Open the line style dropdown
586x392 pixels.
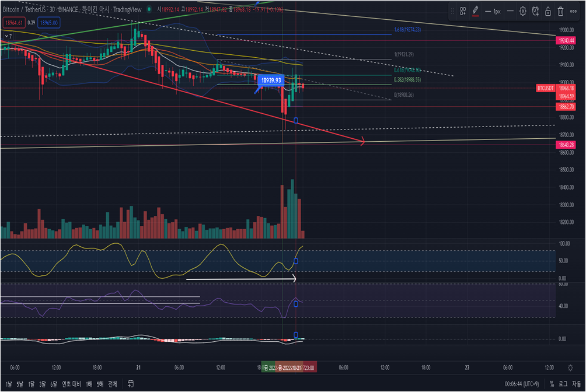pyautogui.click(x=510, y=11)
